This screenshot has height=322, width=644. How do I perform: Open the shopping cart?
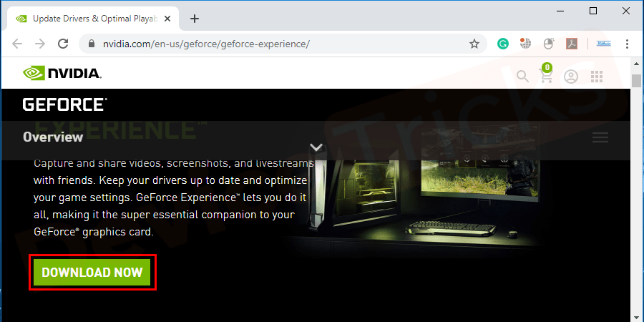546,74
